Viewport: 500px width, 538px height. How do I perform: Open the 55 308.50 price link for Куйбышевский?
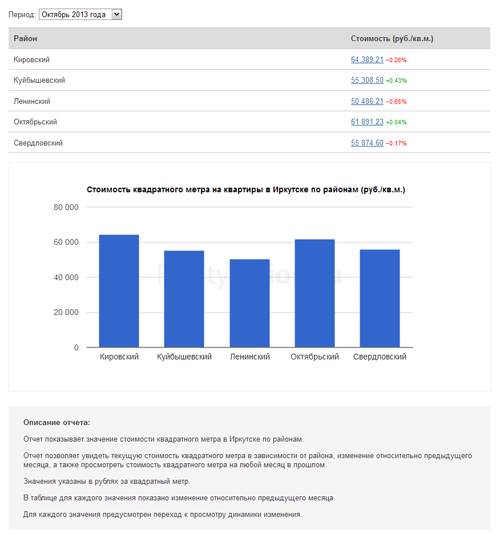pos(367,80)
